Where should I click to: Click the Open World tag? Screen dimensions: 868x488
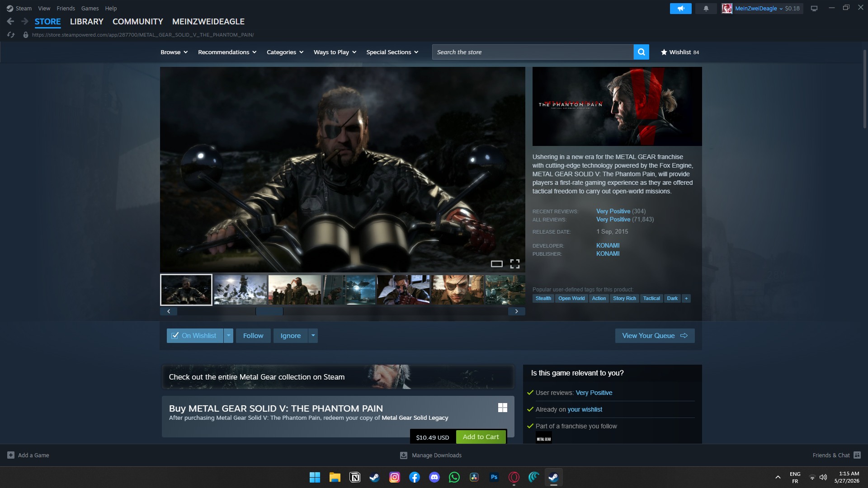(x=571, y=298)
